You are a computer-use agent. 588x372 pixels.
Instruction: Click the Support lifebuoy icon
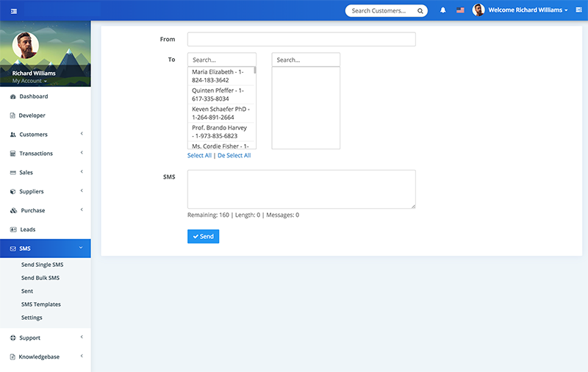(x=12, y=338)
